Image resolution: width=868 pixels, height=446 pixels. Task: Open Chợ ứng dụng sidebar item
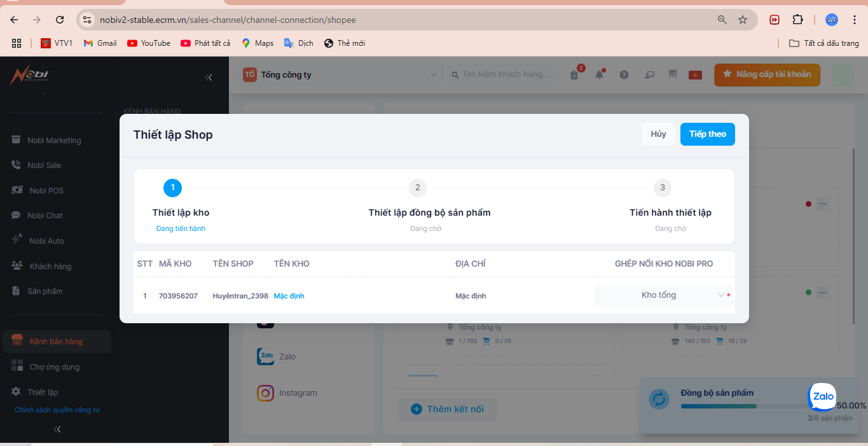[x=54, y=367]
